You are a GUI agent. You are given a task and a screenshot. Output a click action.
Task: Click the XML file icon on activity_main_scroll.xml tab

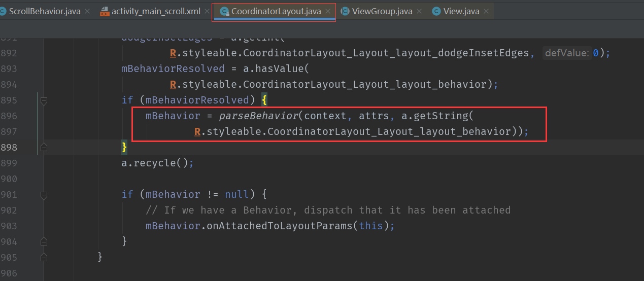(x=104, y=11)
